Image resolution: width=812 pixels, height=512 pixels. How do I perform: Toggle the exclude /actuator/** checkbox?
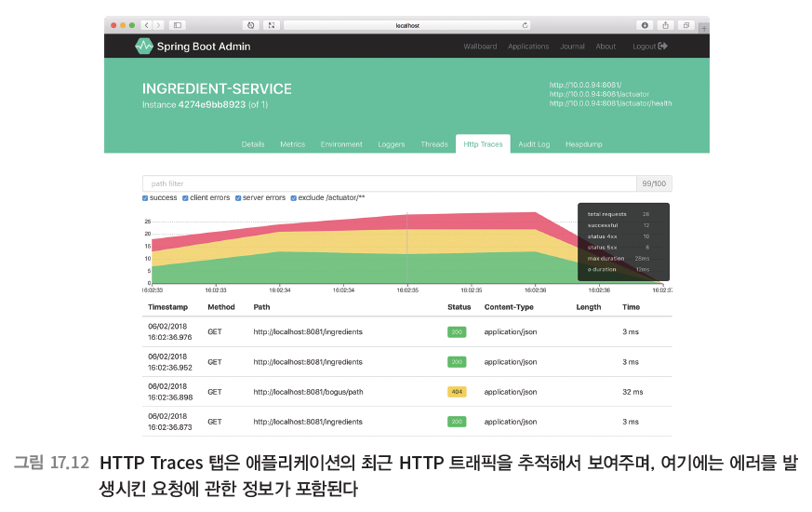[x=294, y=198]
